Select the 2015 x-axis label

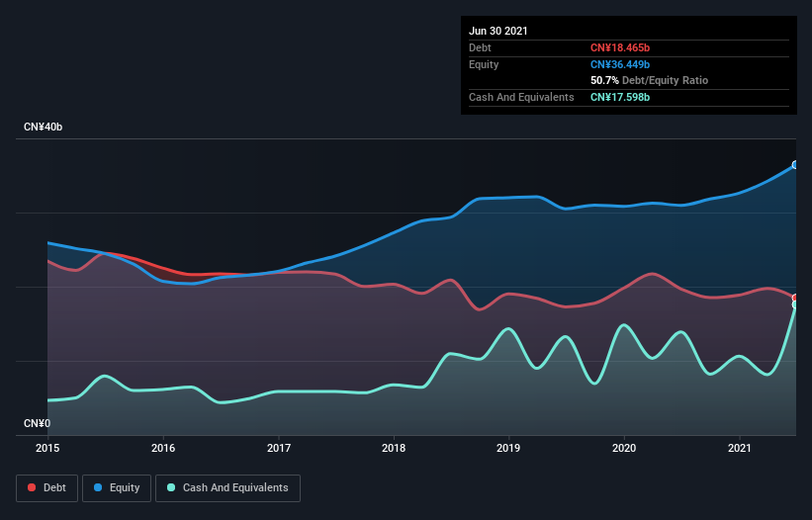tap(47, 448)
